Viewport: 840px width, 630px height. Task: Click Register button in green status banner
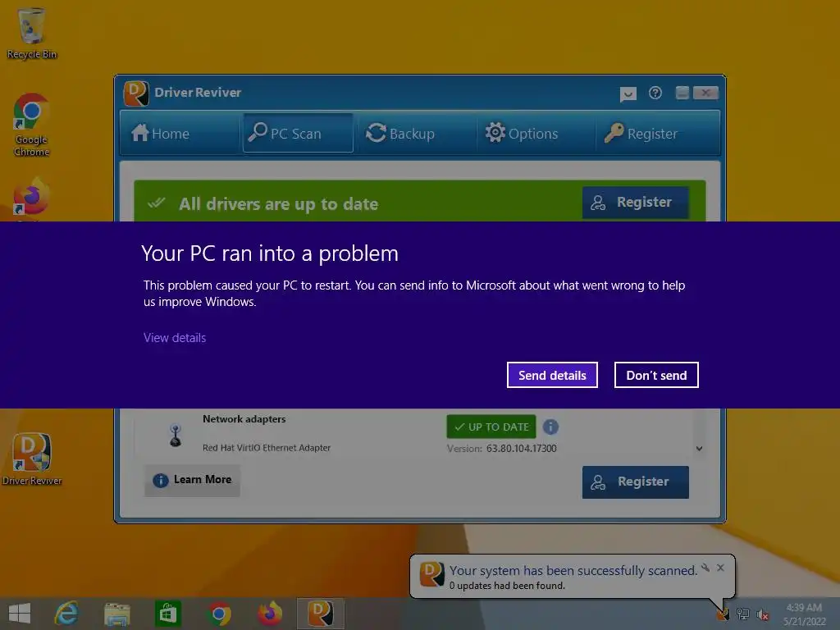(x=636, y=202)
